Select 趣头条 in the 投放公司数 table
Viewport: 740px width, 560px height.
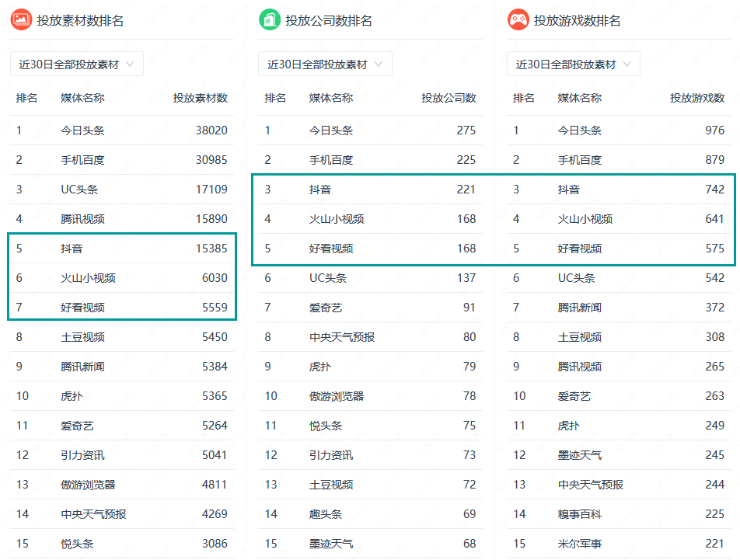click(x=326, y=514)
